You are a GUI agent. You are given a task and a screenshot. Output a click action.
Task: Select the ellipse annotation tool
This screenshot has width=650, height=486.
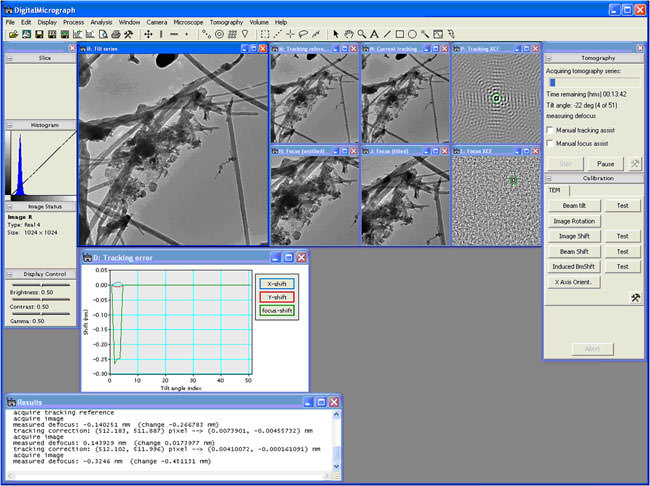click(x=412, y=34)
